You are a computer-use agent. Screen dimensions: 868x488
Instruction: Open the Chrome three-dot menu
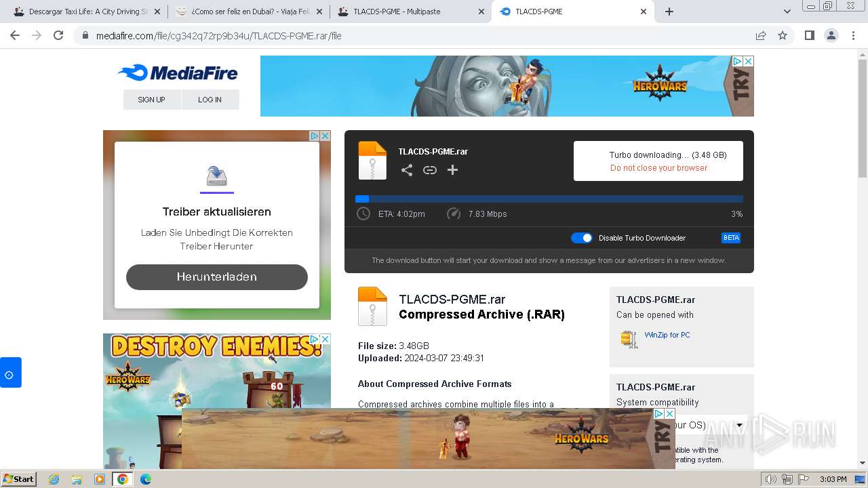(x=853, y=35)
